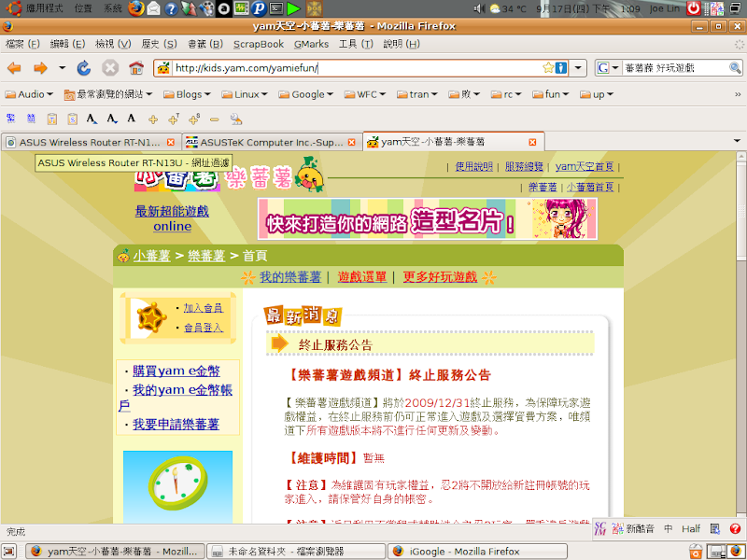
Task: Show more bookmarks toolbar chevron
Action: click(738, 94)
